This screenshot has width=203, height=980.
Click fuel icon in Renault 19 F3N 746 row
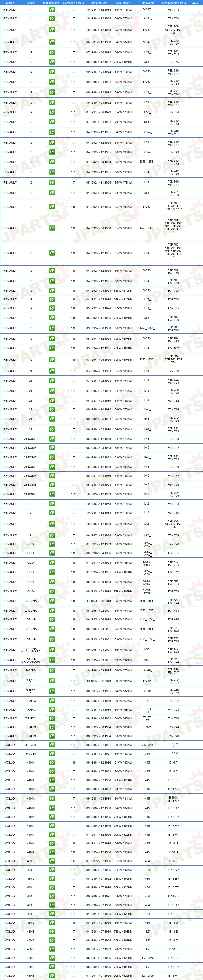point(52,62)
